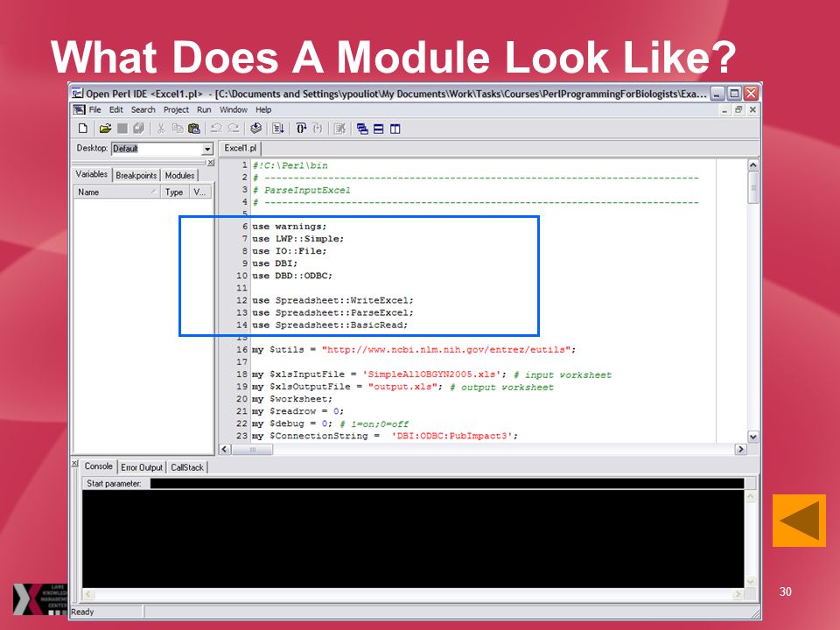Image resolution: width=840 pixels, height=630 pixels.
Task: Switch to the Modules tab
Action: tap(179, 175)
